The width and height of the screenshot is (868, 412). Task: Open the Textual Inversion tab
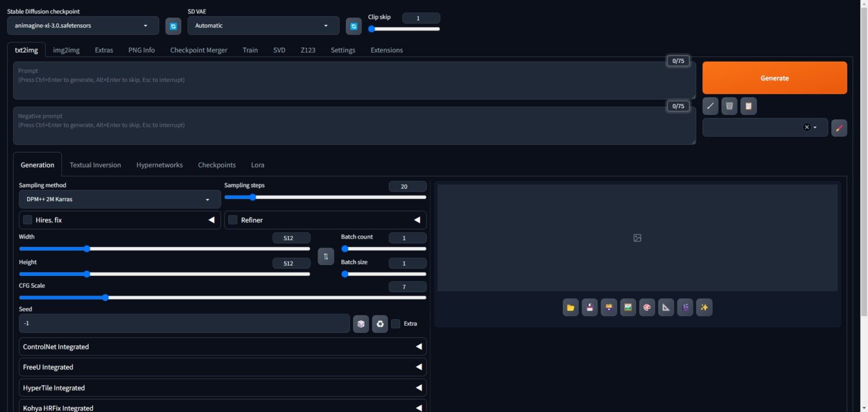[95, 164]
